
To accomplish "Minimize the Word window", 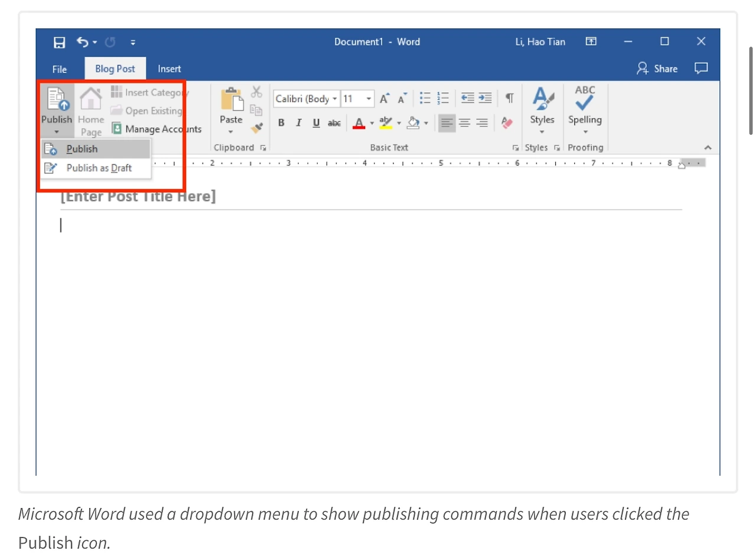I will coord(628,42).
